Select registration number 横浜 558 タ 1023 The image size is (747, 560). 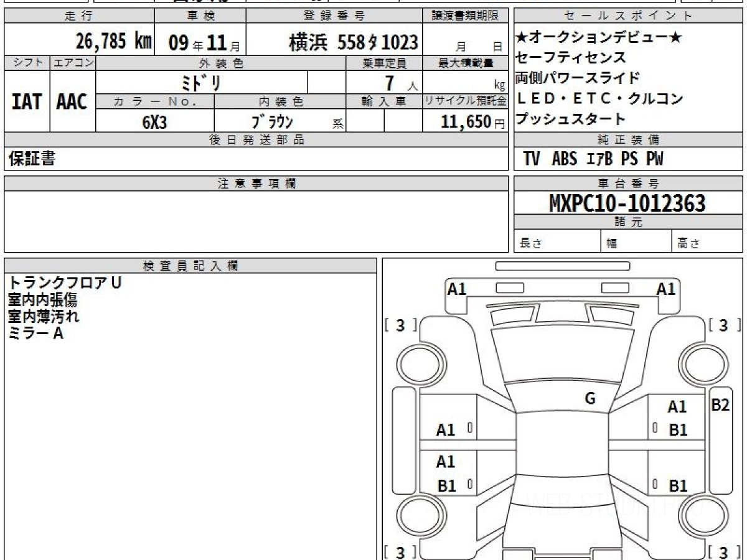point(353,42)
